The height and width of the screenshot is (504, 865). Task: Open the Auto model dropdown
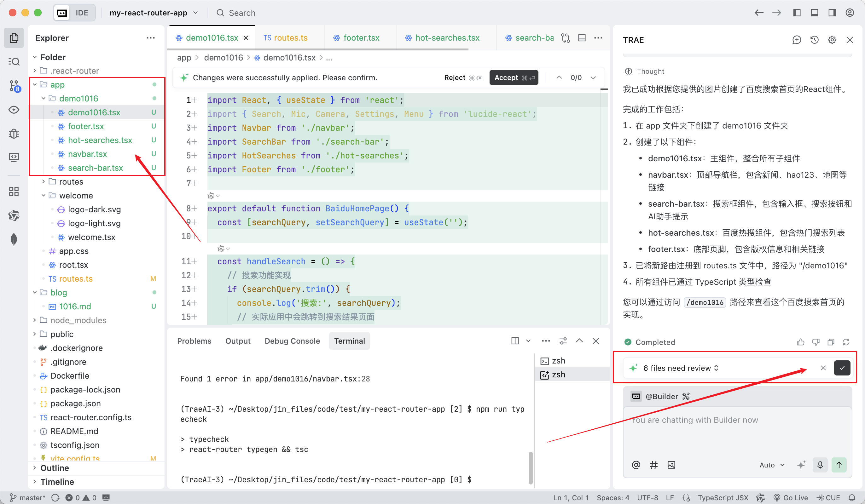click(x=772, y=465)
